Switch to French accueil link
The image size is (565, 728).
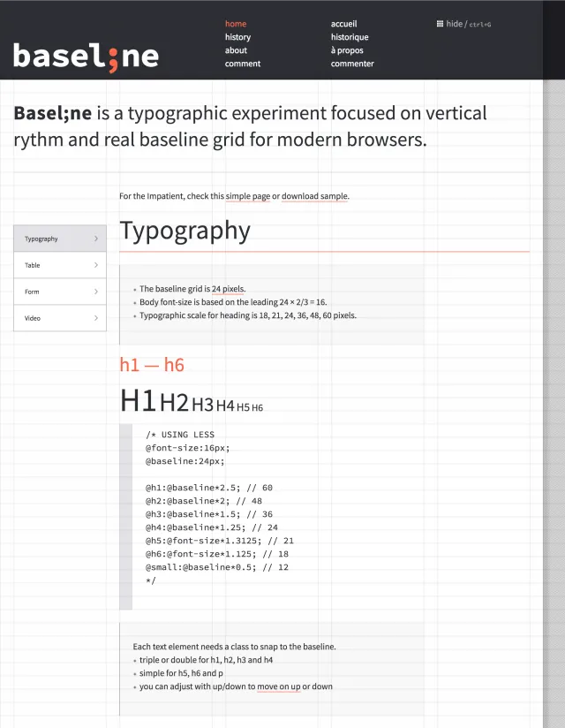pyautogui.click(x=343, y=24)
